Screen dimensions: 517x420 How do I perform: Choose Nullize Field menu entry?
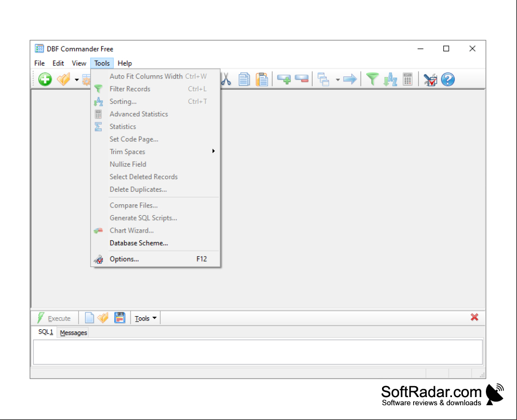click(155, 164)
